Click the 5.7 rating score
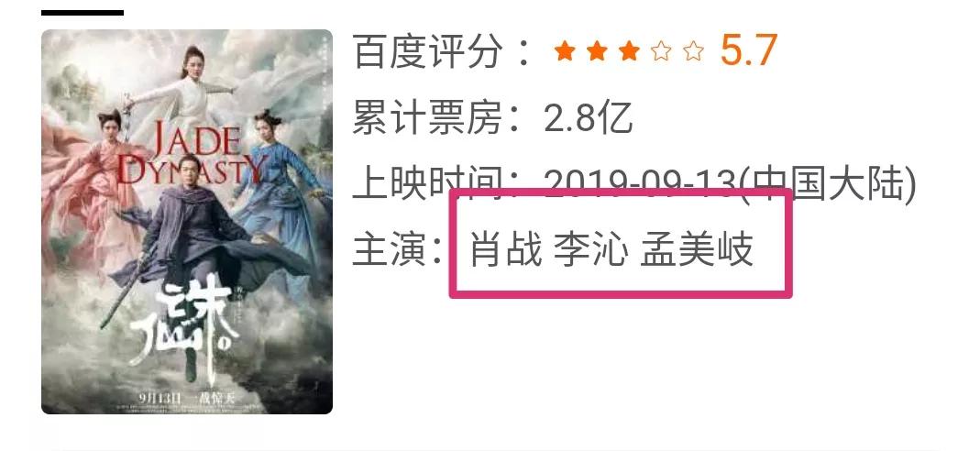This screenshot has height=451, width=980. coord(749,50)
